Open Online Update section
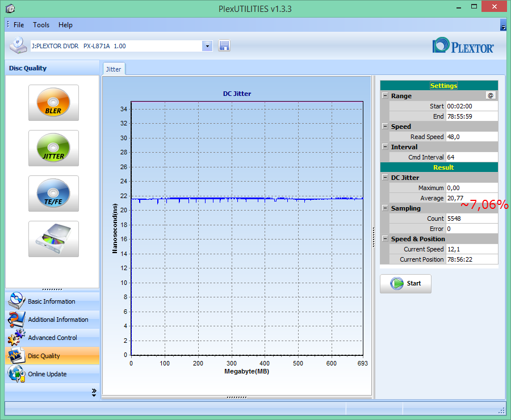Screen dimensions: 511x420 click(52, 374)
